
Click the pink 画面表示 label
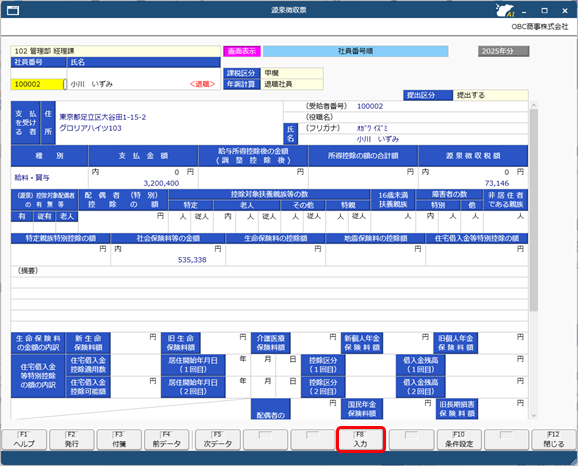(242, 51)
